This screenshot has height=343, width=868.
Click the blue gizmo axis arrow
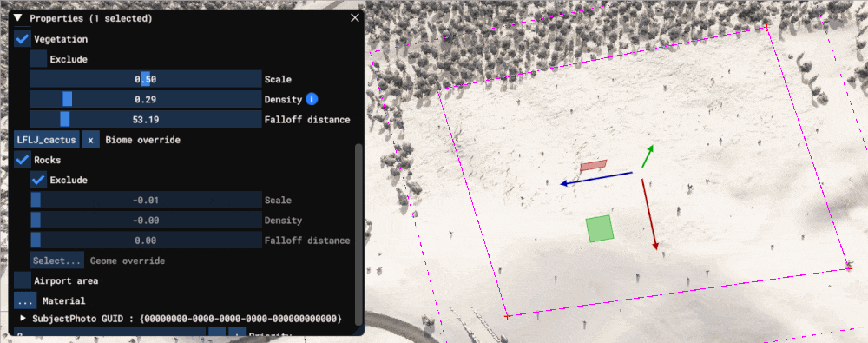595,178
